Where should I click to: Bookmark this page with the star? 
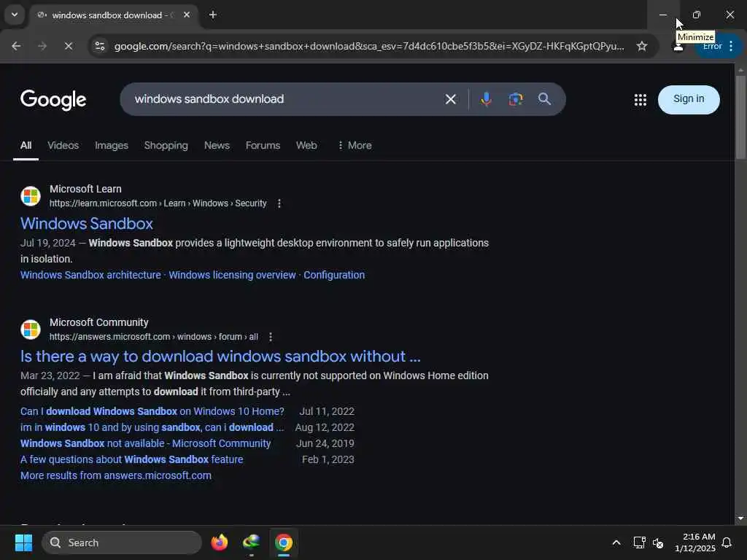click(642, 46)
